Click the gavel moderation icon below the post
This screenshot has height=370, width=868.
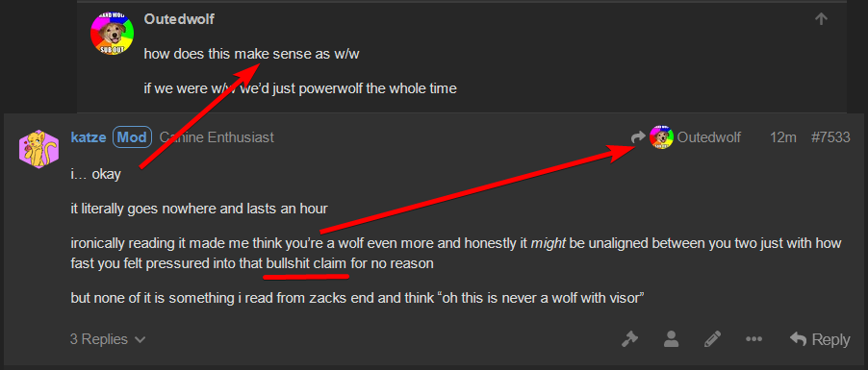[629, 338]
